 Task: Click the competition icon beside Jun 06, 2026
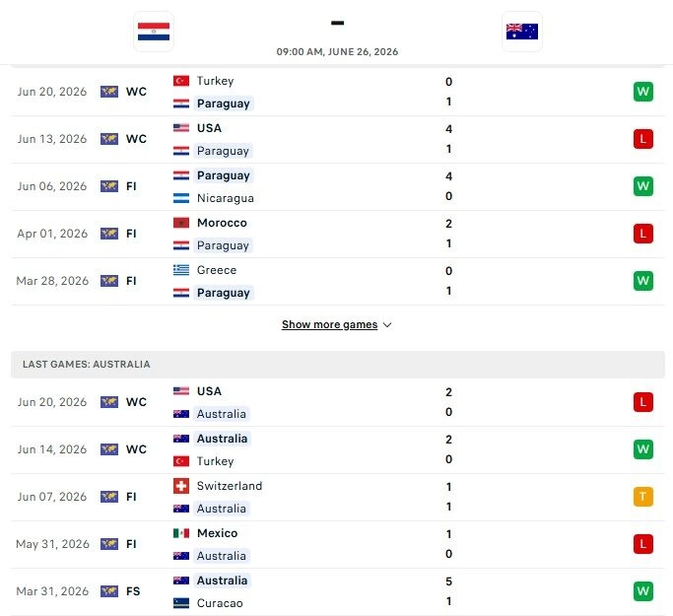coord(109,186)
